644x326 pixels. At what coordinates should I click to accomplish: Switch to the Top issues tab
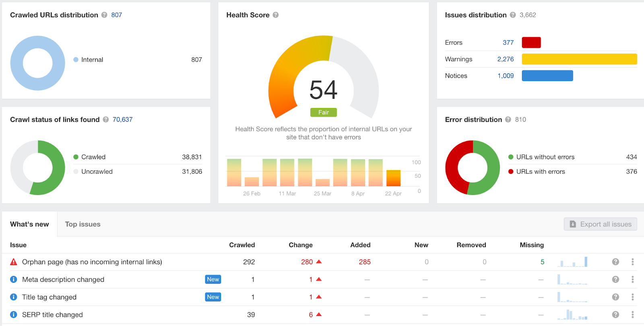83,224
